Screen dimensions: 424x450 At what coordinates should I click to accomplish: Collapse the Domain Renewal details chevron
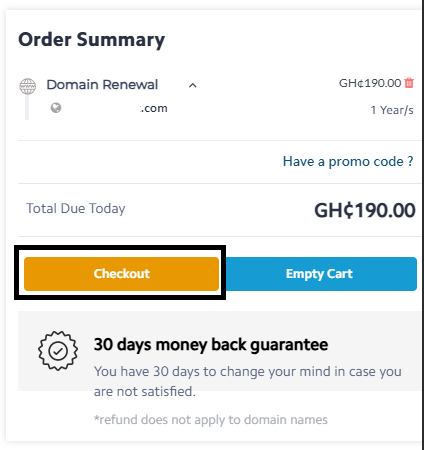193,85
